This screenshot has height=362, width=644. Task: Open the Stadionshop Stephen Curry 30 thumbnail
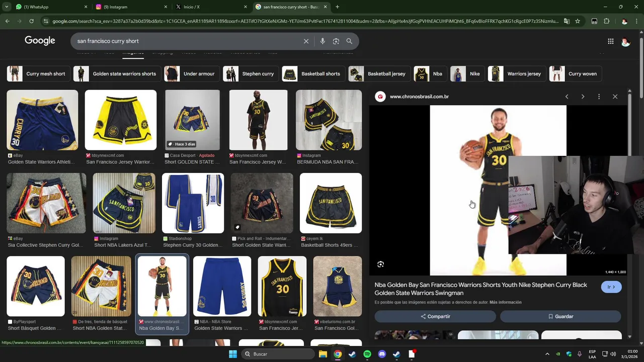[193, 203]
